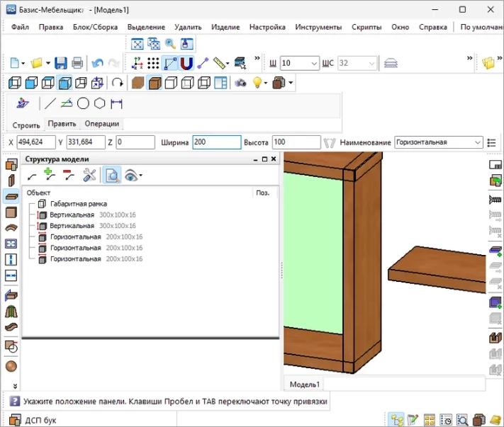This screenshot has width=504, height=427.
Task: Click the ДСП бук material in status bar
Action: [40, 420]
